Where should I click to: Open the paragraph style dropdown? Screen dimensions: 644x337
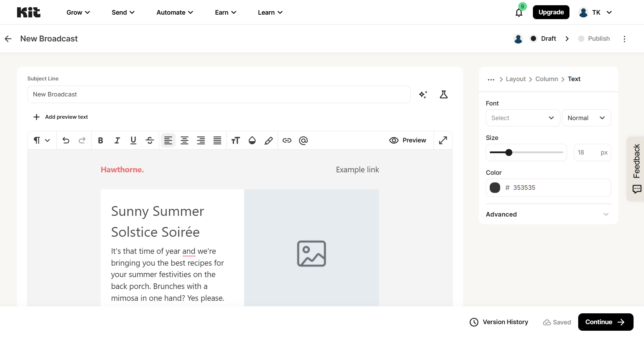(41, 140)
